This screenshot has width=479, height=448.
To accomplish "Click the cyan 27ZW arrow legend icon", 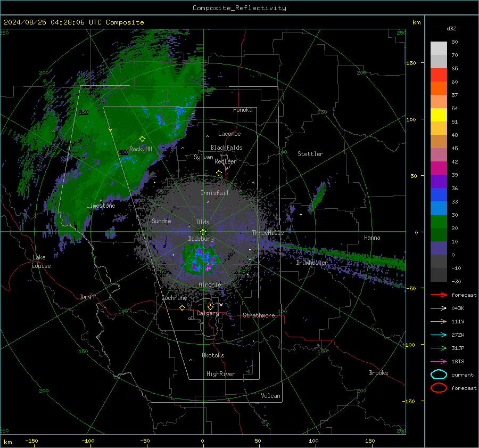I will click(439, 335).
